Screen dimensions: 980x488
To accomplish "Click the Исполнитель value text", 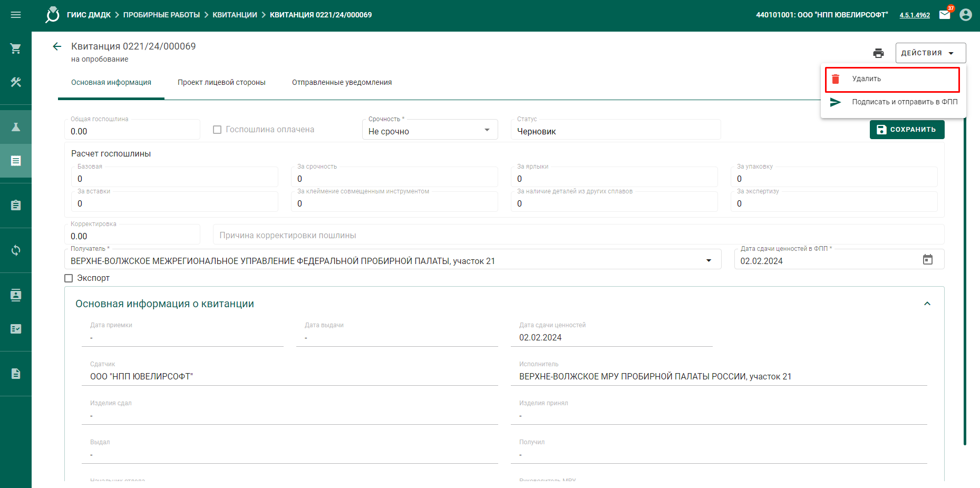I will [655, 376].
